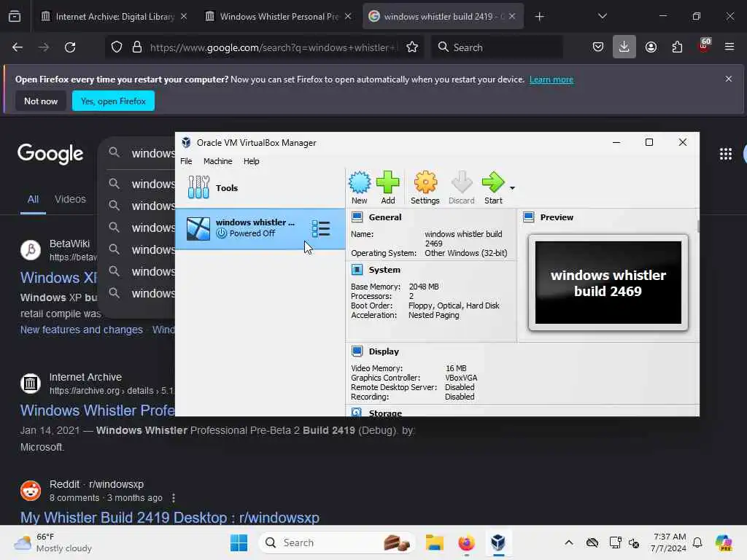
Task: Open VM Settings gear icon
Action: pos(425,187)
